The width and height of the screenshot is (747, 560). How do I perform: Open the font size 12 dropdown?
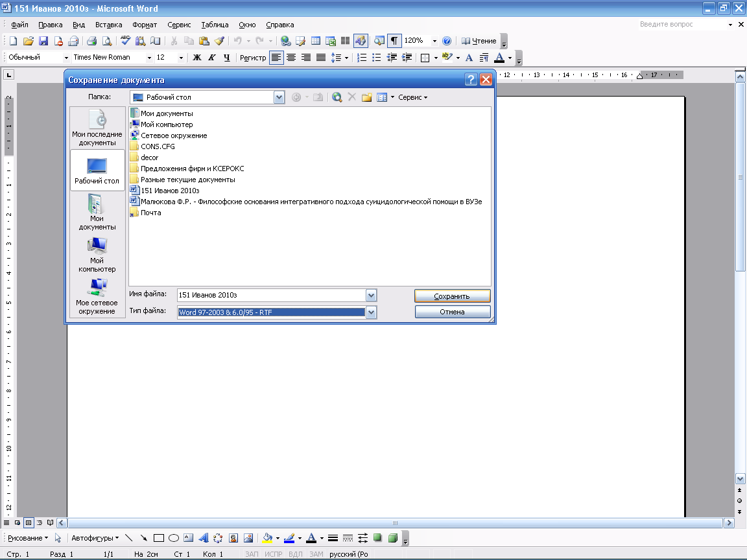180,58
